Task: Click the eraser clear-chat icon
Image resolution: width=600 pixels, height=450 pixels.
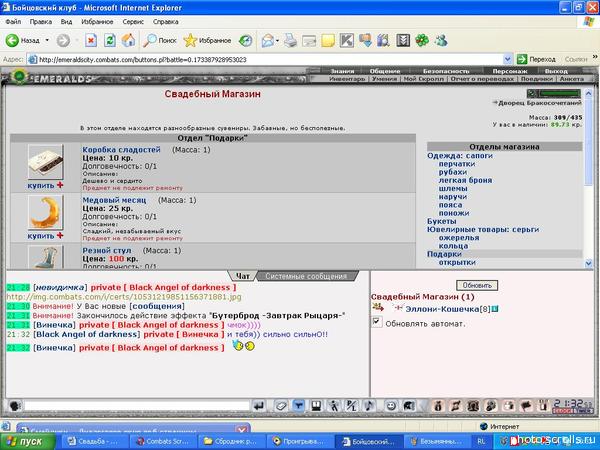Action: [281, 406]
